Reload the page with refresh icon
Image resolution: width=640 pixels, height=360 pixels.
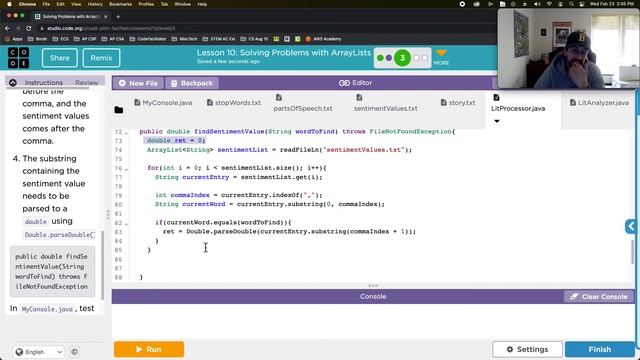28,28
